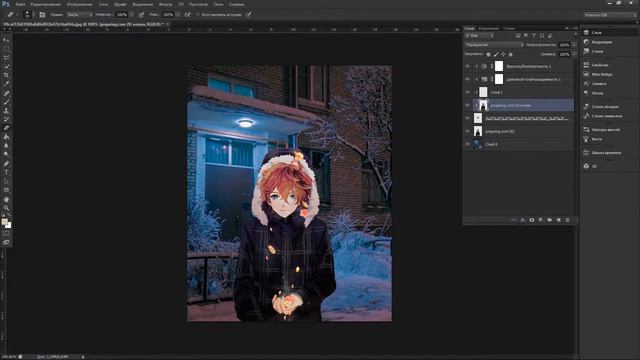Click the foreground color swatch

[x=4, y=222]
